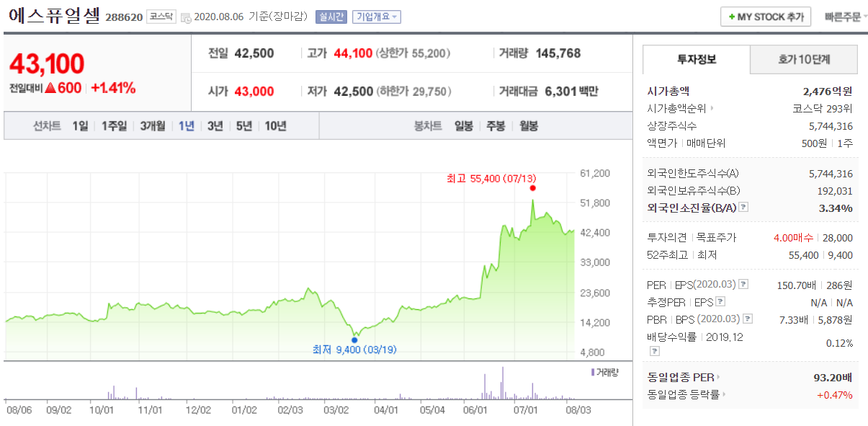Click 상장주식수 value 5,744,316
Image resolution: width=868 pixels, height=426 pixels.
(x=831, y=126)
